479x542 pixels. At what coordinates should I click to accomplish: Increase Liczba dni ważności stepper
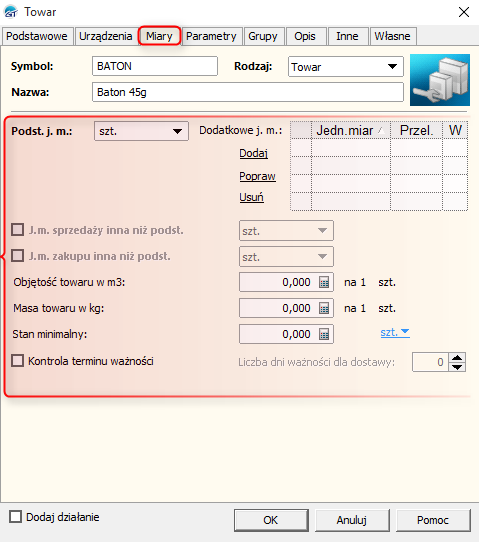click(457, 357)
